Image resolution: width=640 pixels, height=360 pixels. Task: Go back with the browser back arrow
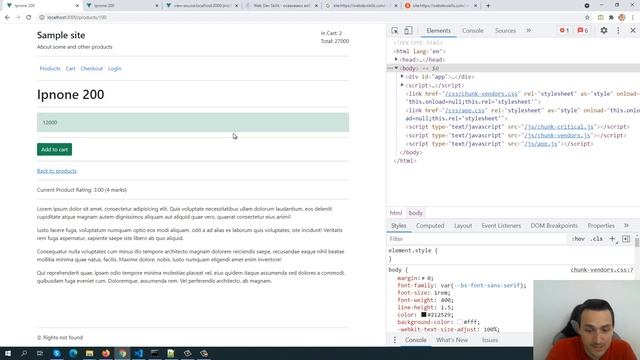(7, 17)
